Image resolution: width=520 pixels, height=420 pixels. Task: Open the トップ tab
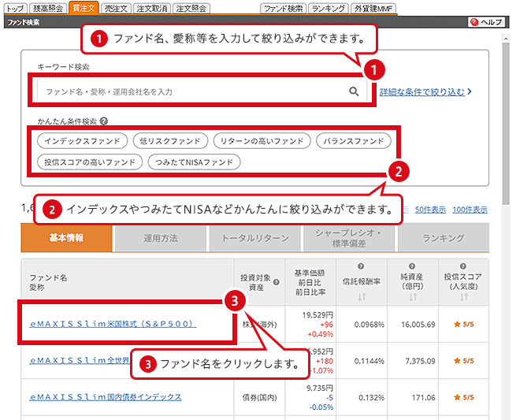[16, 9]
